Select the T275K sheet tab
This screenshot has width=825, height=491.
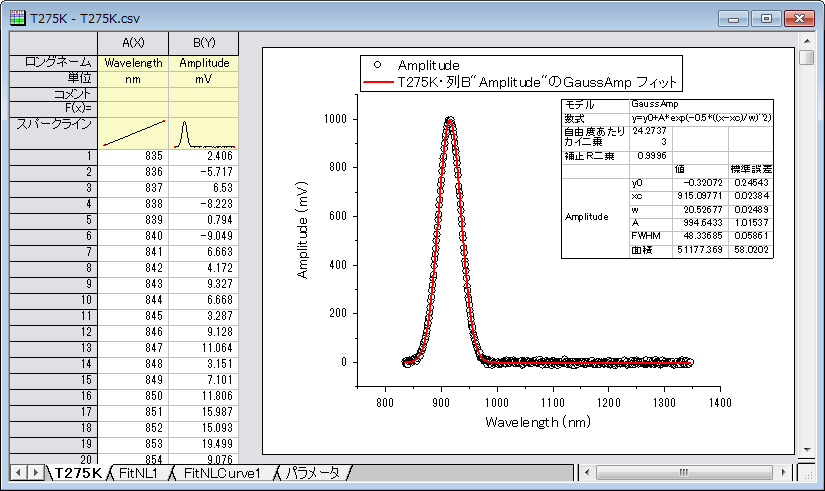tap(78, 473)
